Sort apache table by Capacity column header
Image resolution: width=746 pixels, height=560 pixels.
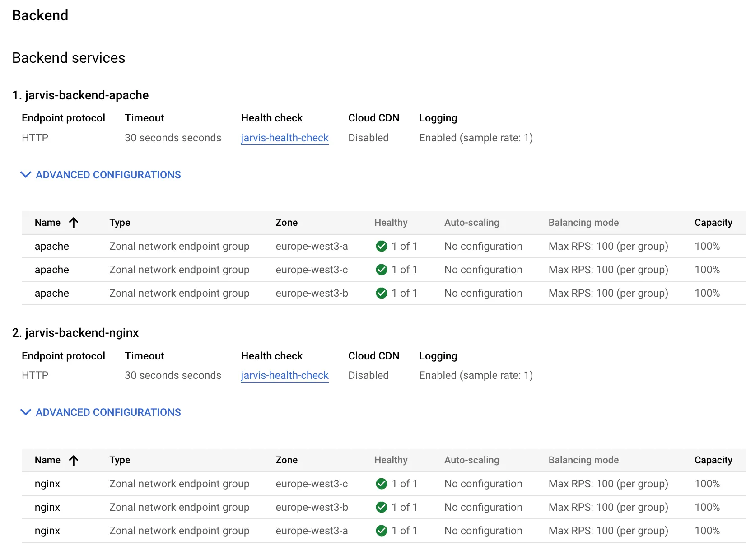point(713,223)
